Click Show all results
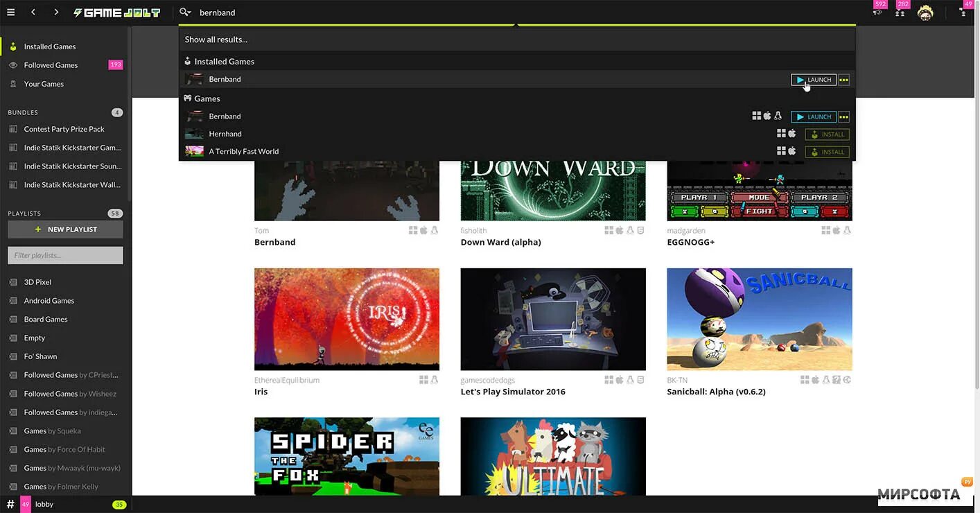 [216, 40]
